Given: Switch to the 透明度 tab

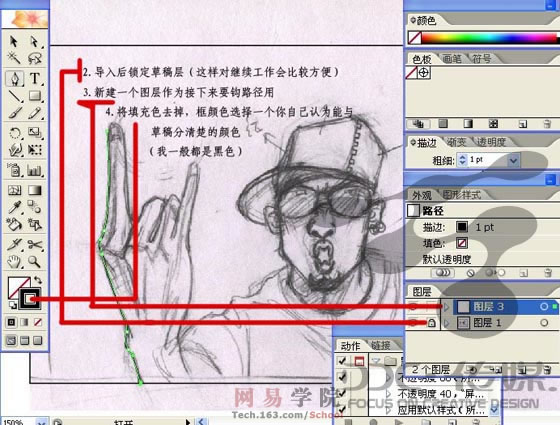Looking at the screenshot, I should tap(491, 142).
